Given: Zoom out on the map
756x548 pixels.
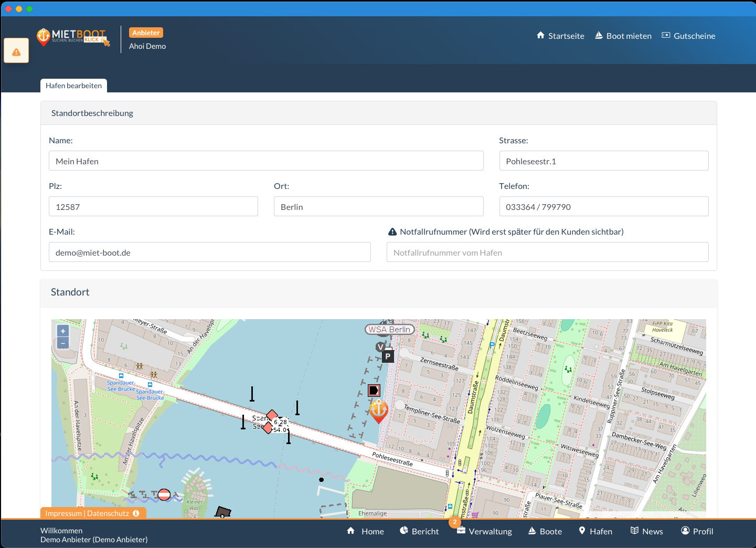Looking at the screenshot, I should 63,343.
